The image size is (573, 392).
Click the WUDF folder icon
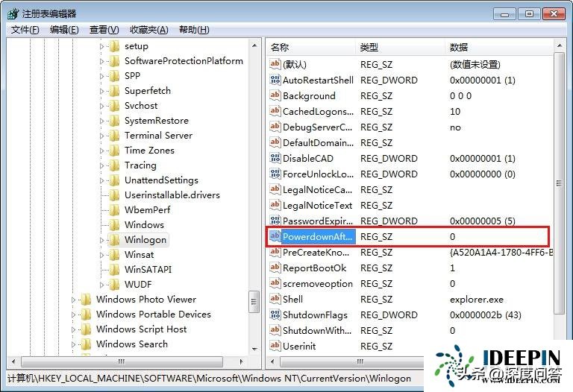click(114, 285)
